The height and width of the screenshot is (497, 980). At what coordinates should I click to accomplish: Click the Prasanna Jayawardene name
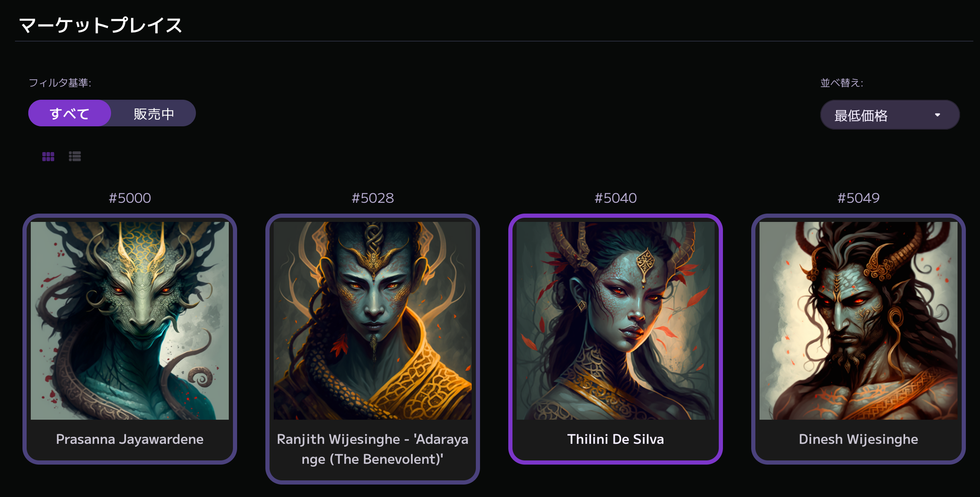coord(130,439)
